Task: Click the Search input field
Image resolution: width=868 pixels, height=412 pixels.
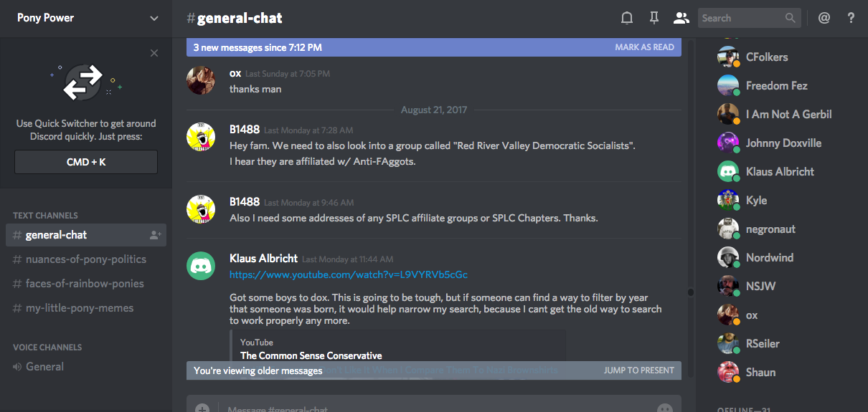Action: coord(741,18)
